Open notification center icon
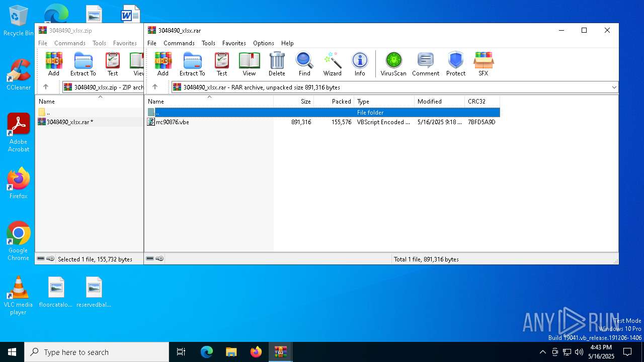Screen dimensions: 644x362 [627, 352]
